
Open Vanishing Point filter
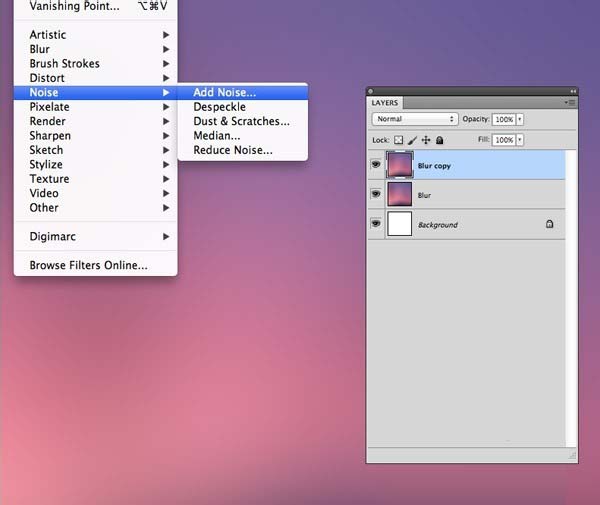[x=96, y=6]
